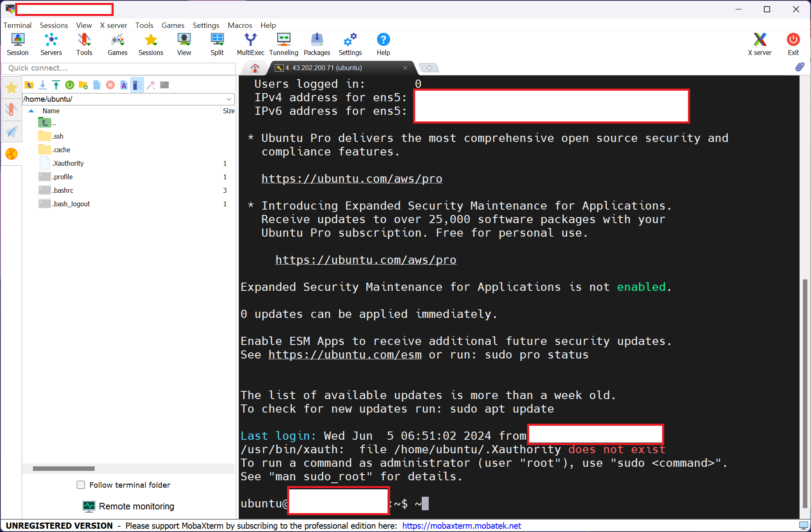Screen dimensions: 811x532
Task: Open a new terminal tab
Action: click(429, 68)
